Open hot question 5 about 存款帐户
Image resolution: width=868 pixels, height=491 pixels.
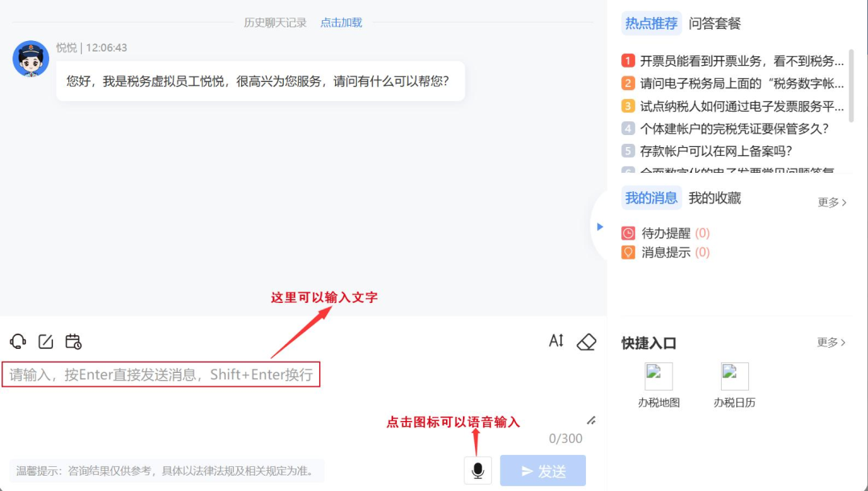coord(707,151)
